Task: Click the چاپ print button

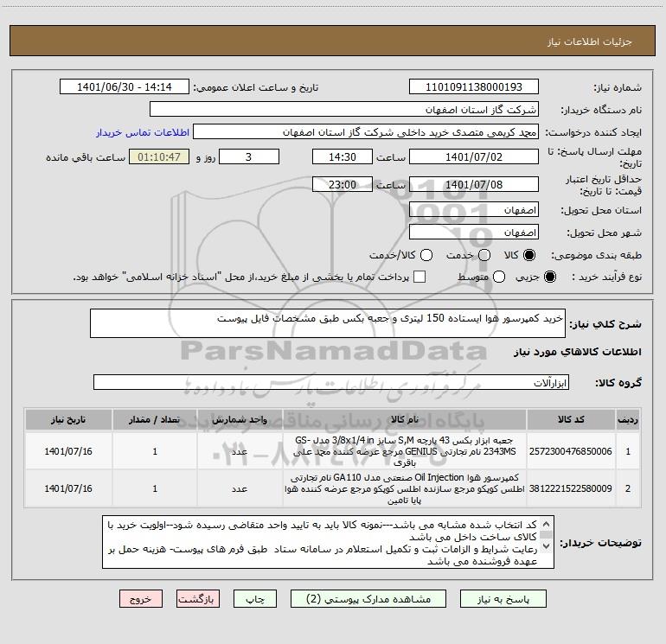Action: click(255, 598)
